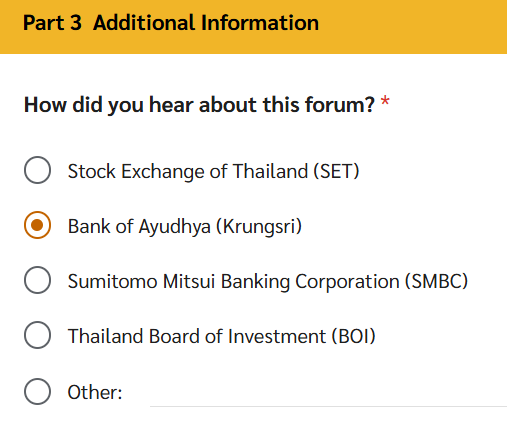Select the Stock Exchange of Thailand radio button
Viewport: 507px width, 425px height.
[37, 170]
